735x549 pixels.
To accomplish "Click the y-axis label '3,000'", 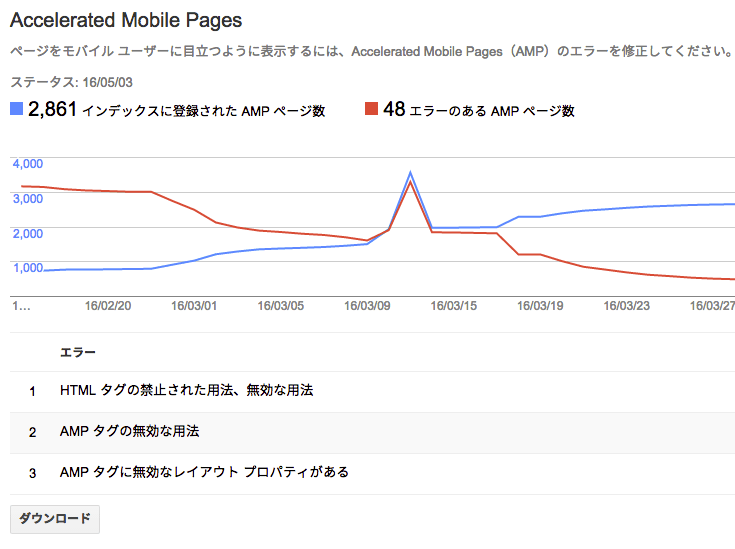I will (28, 199).
